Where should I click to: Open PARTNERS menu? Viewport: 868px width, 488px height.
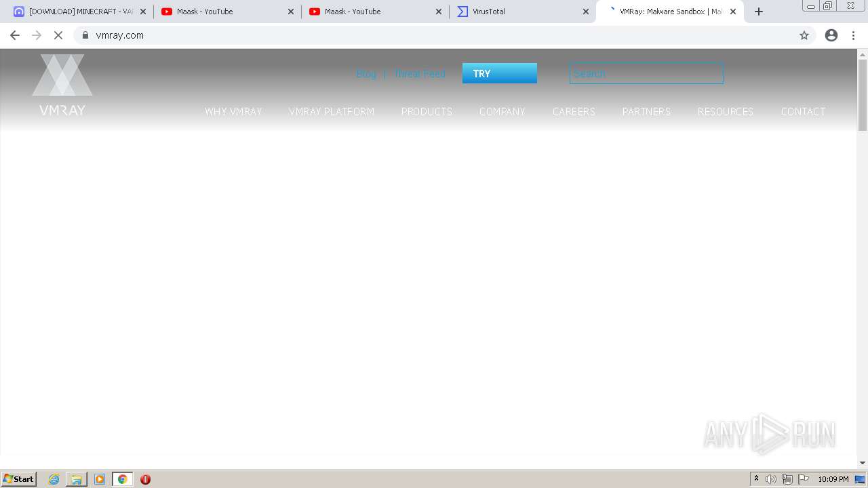(x=646, y=112)
